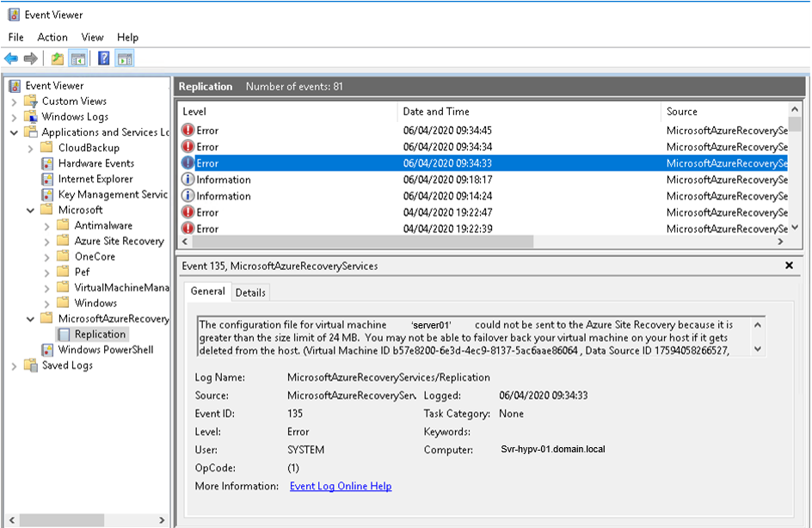Screen dimensions: 812x528
Task: Open the Action menu
Action: click(x=52, y=37)
